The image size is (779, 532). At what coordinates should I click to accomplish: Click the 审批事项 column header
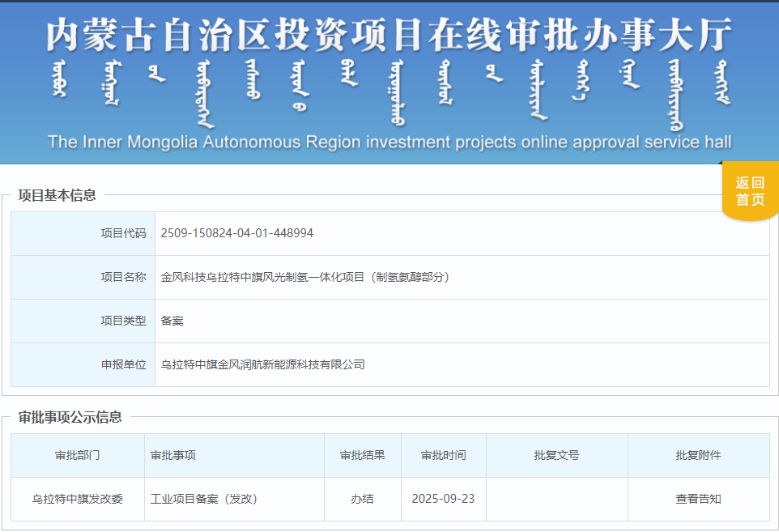(172, 455)
